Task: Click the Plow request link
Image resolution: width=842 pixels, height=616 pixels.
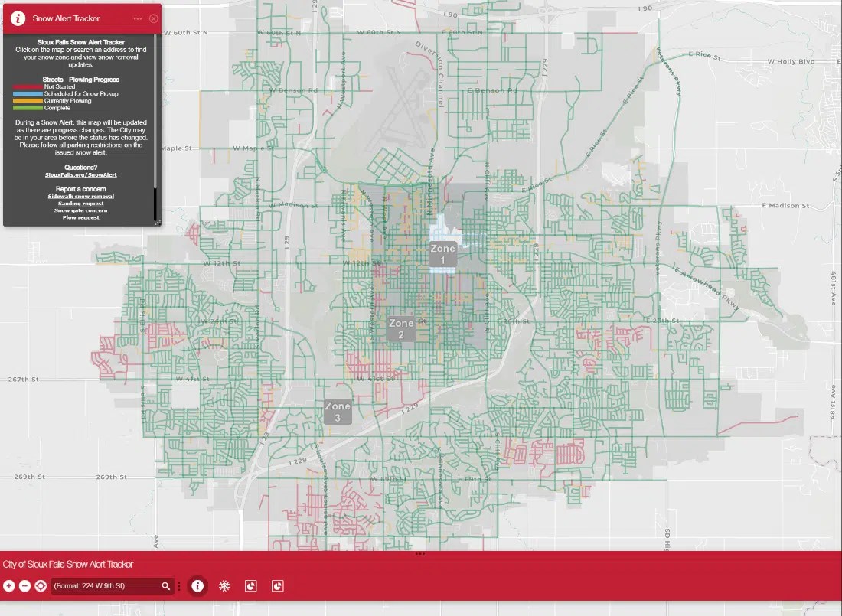Action: pos(80,217)
